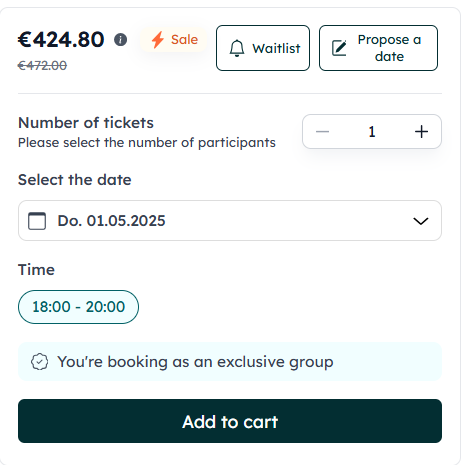Click the info icon beside the €424.80 price
Viewport: 463px width, 465px height.
point(120,40)
